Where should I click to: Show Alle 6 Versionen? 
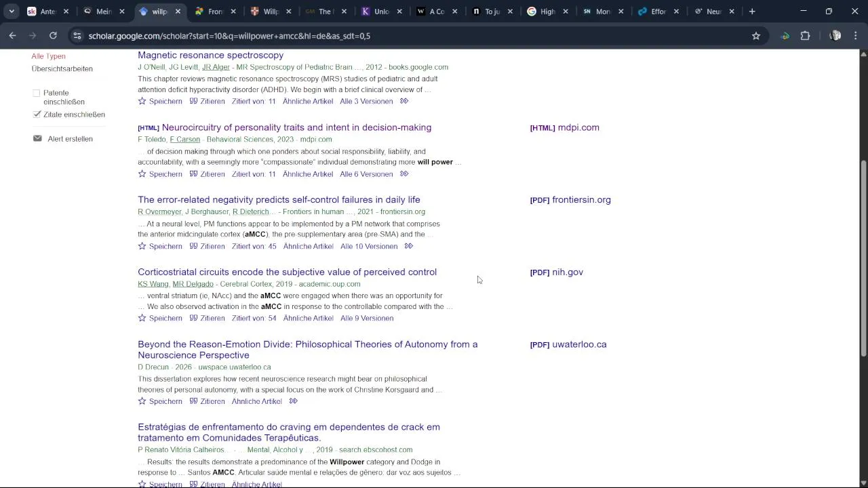pos(366,174)
